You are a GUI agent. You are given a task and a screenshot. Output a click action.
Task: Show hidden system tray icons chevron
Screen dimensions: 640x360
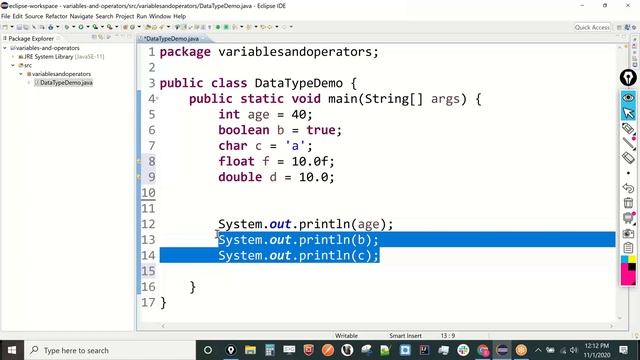[x=538, y=350]
